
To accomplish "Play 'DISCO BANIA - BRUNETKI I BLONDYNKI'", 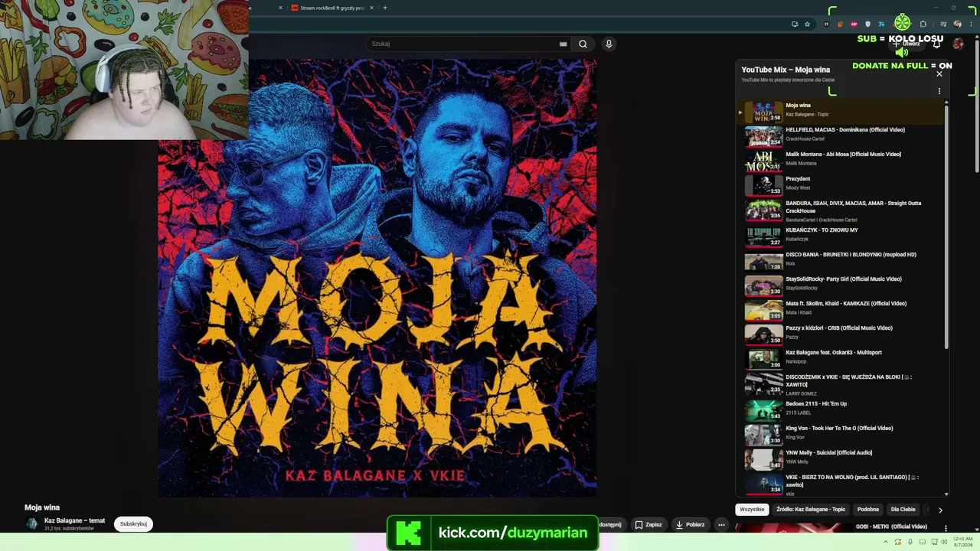I will click(840, 261).
